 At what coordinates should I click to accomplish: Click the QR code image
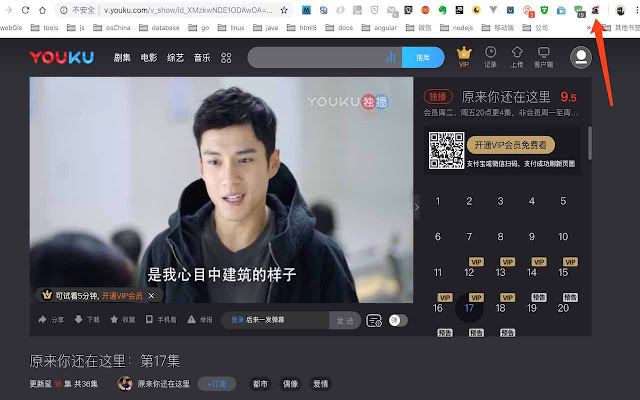[446, 150]
